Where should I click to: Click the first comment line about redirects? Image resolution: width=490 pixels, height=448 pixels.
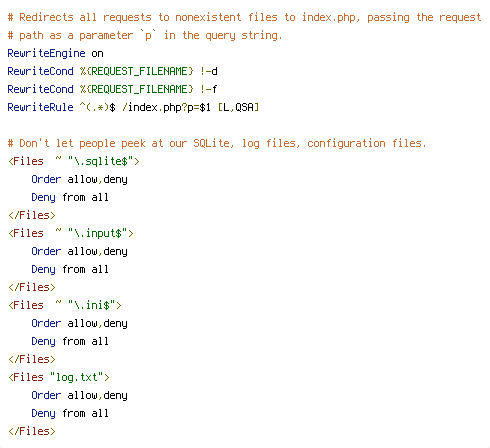244,17
